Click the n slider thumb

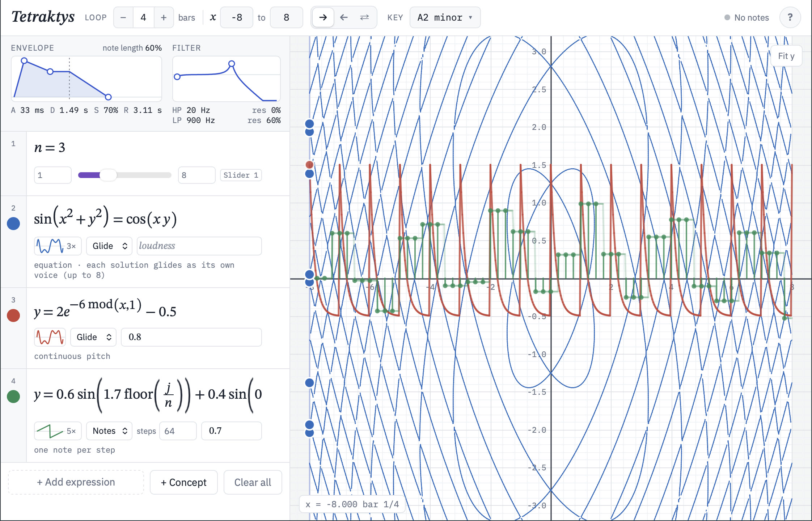click(108, 175)
